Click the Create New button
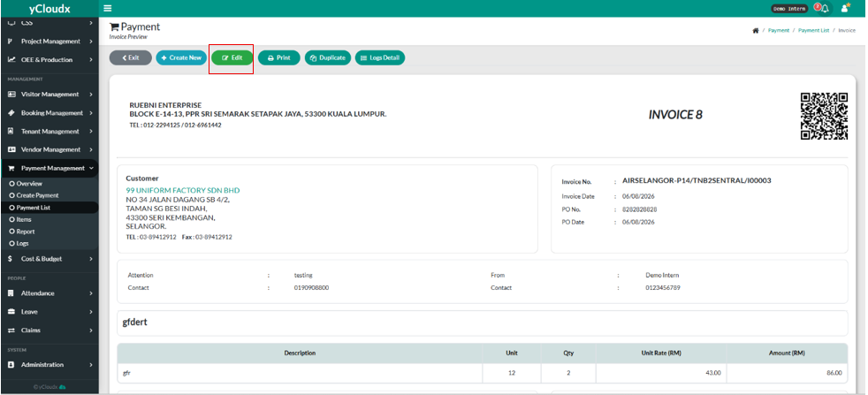Image resolution: width=868 pixels, height=395 pixels. coord(181,57)
